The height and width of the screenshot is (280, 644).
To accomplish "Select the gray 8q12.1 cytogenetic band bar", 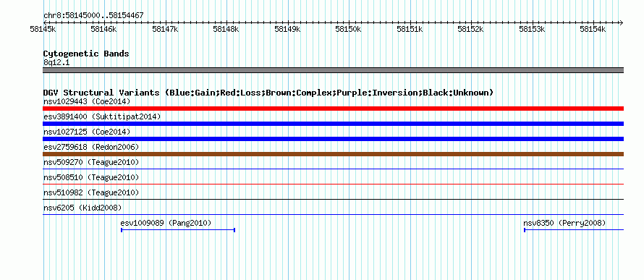I will tap(333, 70).
